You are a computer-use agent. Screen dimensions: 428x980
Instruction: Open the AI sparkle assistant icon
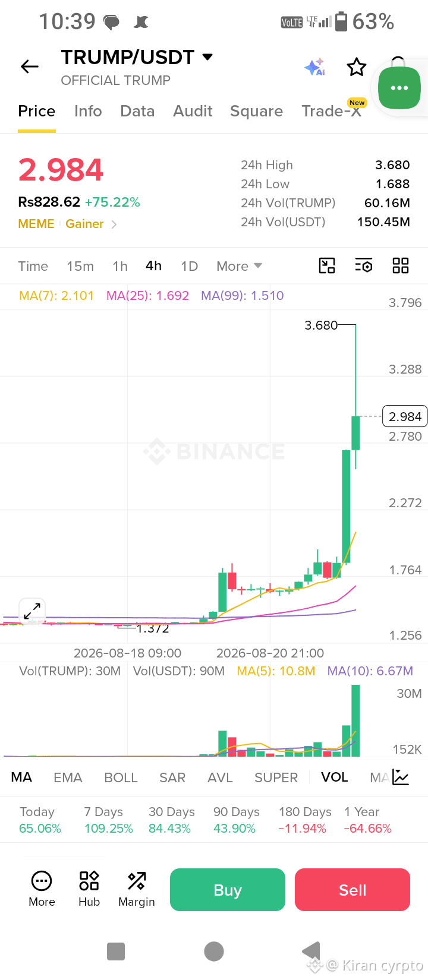tap(314, 67)
